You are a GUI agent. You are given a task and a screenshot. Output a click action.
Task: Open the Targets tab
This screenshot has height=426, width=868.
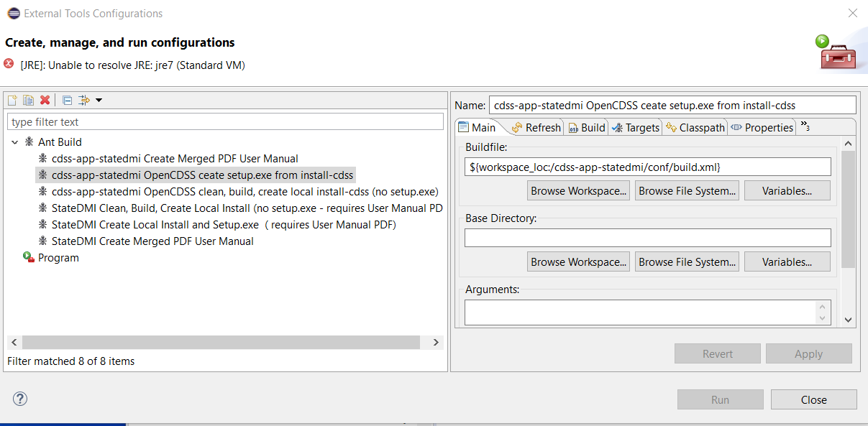(x=641, y=127)
